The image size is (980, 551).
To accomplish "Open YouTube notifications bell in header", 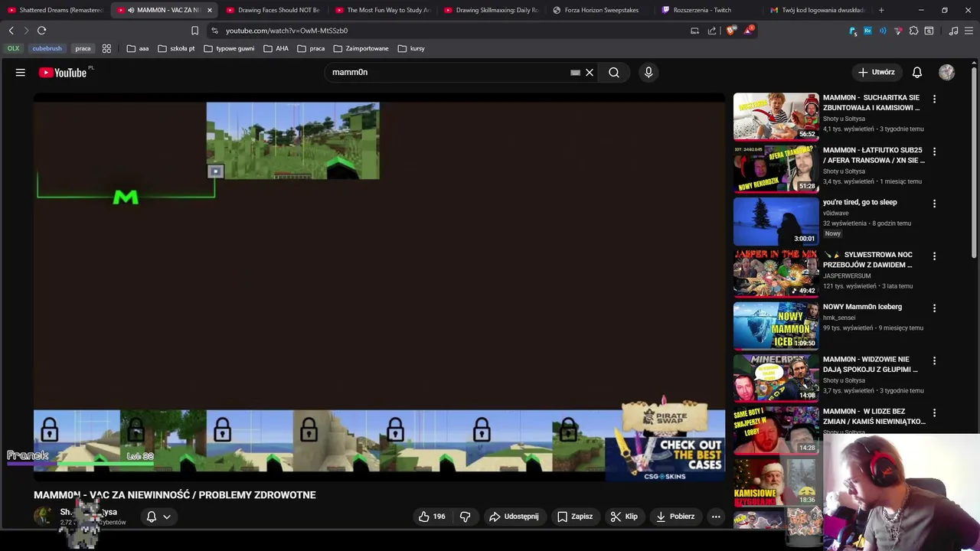I will pyautogui.click(x=917, y=72).
